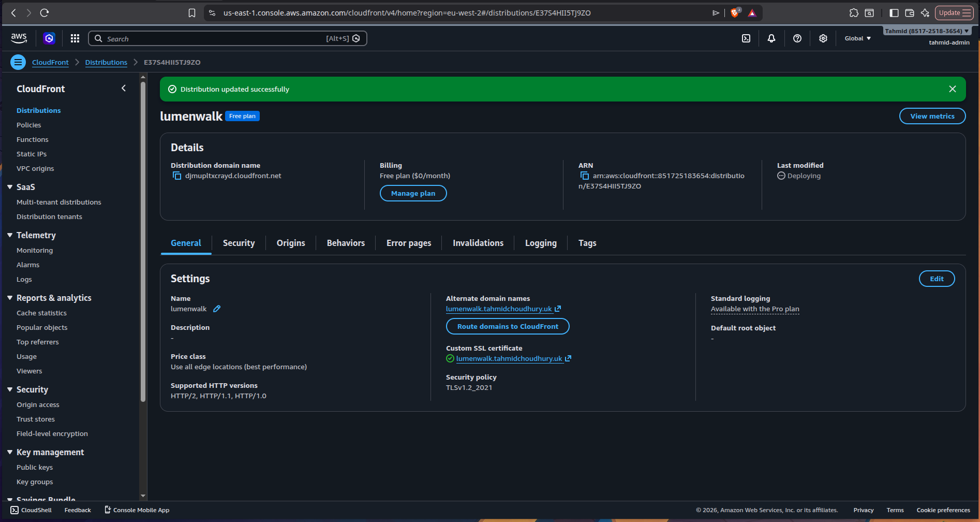Open browser extensions puzzle icon
This screenshot has width=980, height=522.
pos(854,13)
